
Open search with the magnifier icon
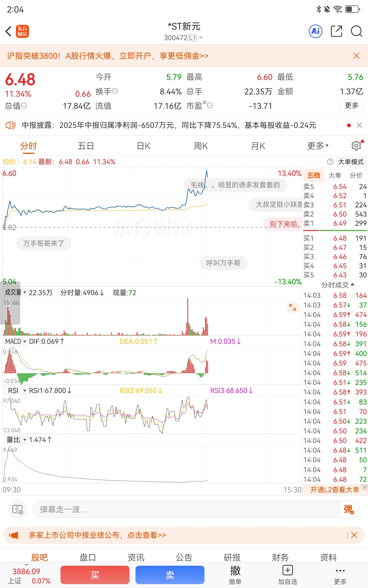tap(356, 31)
